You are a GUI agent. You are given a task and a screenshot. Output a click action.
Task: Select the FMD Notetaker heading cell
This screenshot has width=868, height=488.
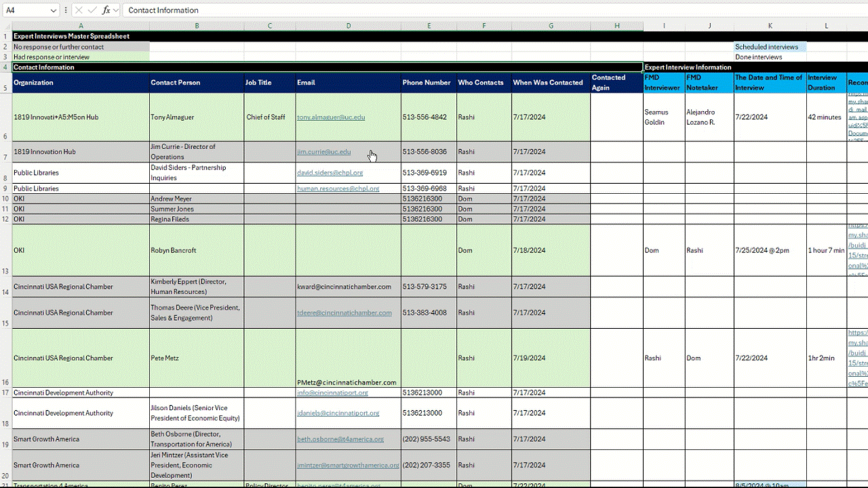(709, 83)
